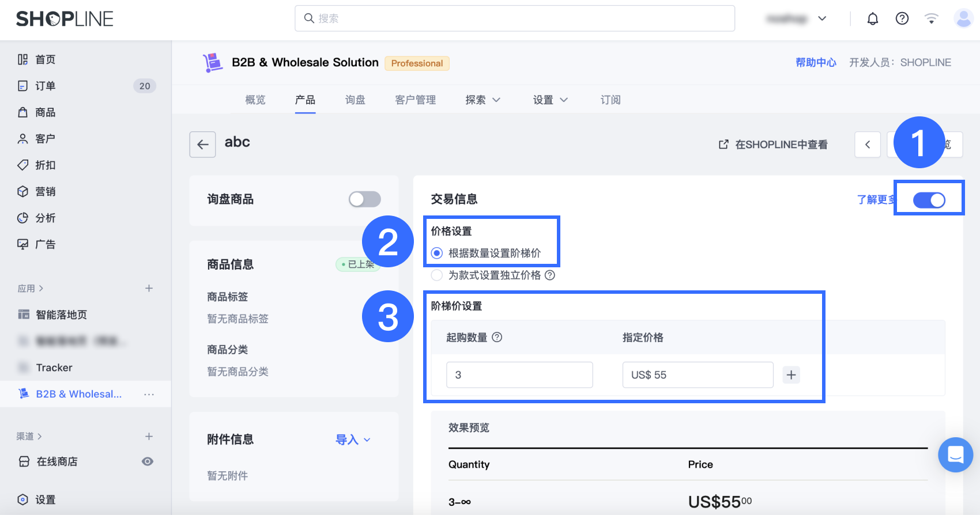Switch to the 概览 tab
This screenshot has width=980, height=515.
click(255, 100)
